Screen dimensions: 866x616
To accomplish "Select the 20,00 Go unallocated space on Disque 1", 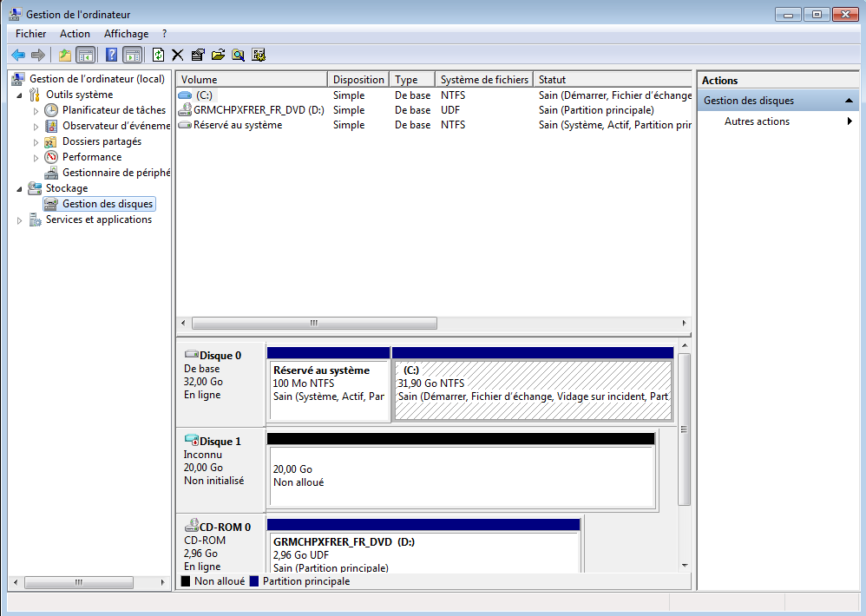I will coord(462,475).
